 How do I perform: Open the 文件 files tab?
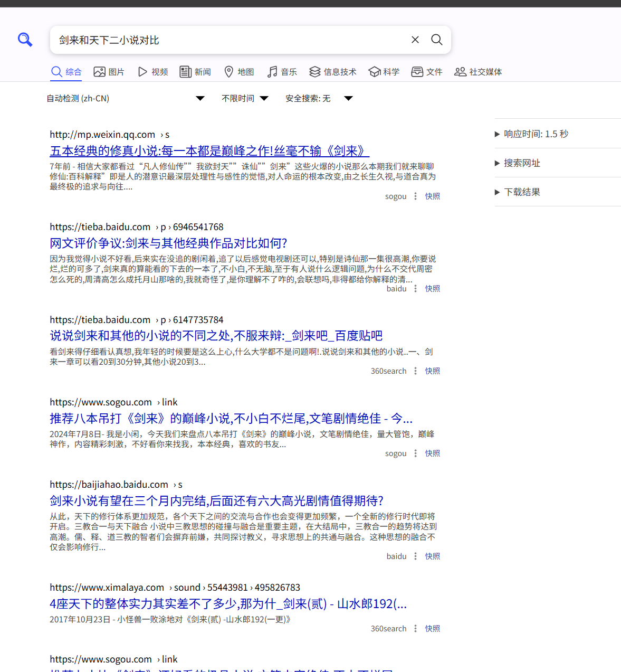[427, 72]
